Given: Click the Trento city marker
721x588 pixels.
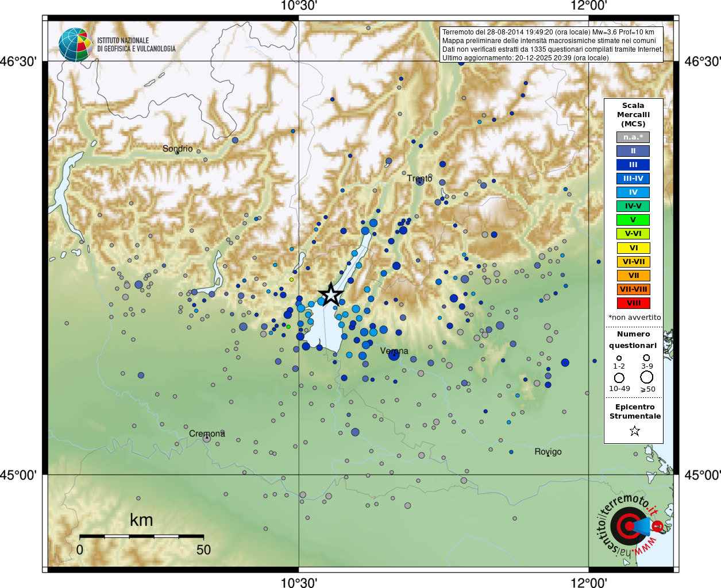Looking at the screenshot, I should (x=419, y=181).
